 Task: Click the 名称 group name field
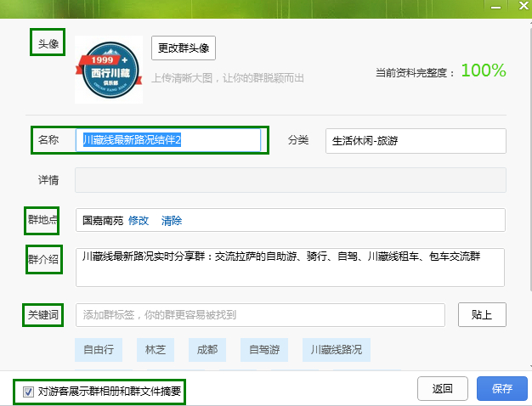168,140
